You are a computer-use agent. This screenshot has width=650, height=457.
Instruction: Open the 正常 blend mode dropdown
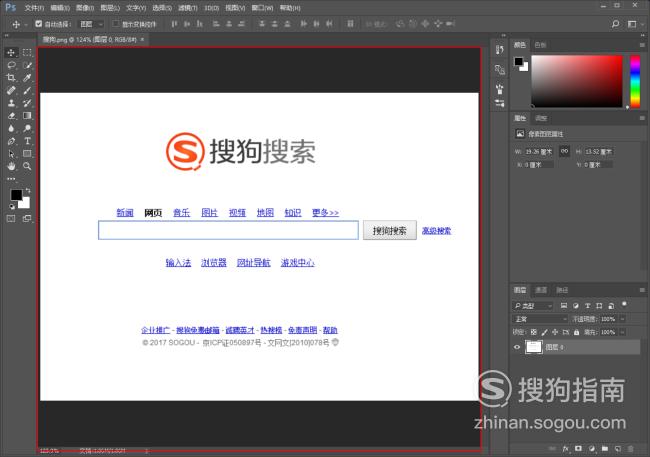click(x=540, y=319)
